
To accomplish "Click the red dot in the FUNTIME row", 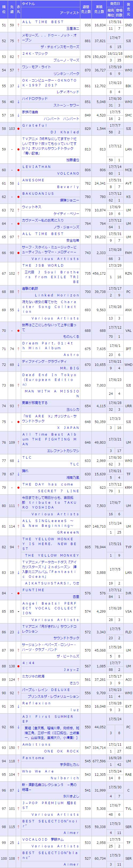I will click(x=18, y=593).
